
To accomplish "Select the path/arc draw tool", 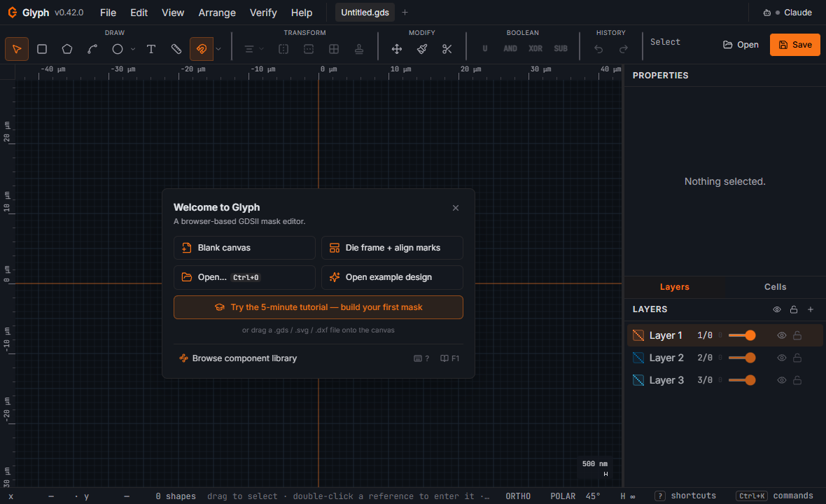I will (92, 49).
